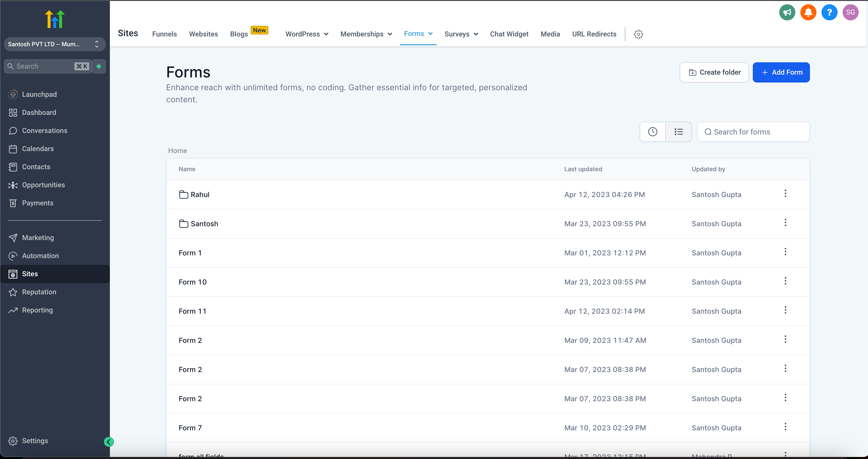Expand the WordPress dropdown menu
Viewport: 868px width, 459px height.
[306, 34]
